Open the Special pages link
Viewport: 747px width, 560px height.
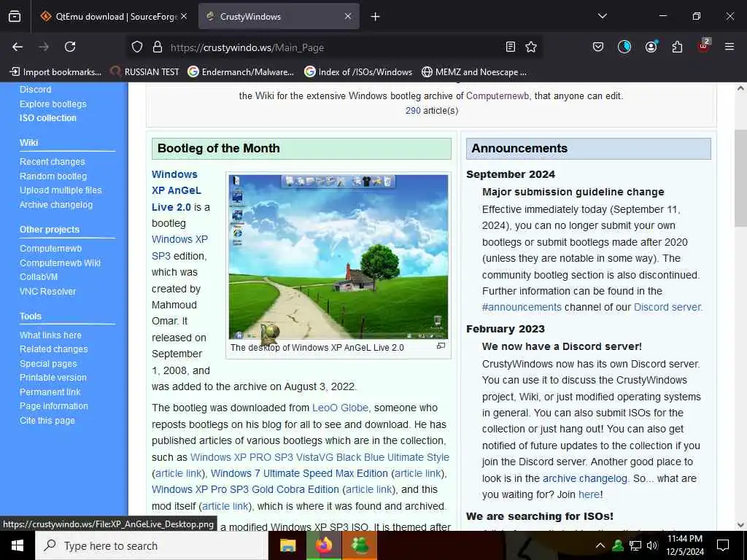click(x=48, y=364)
